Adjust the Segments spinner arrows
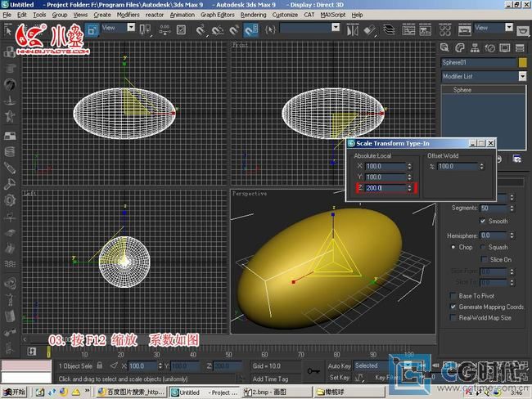The height and width of the screenshot is (399, 532). [x=512, y=208]
